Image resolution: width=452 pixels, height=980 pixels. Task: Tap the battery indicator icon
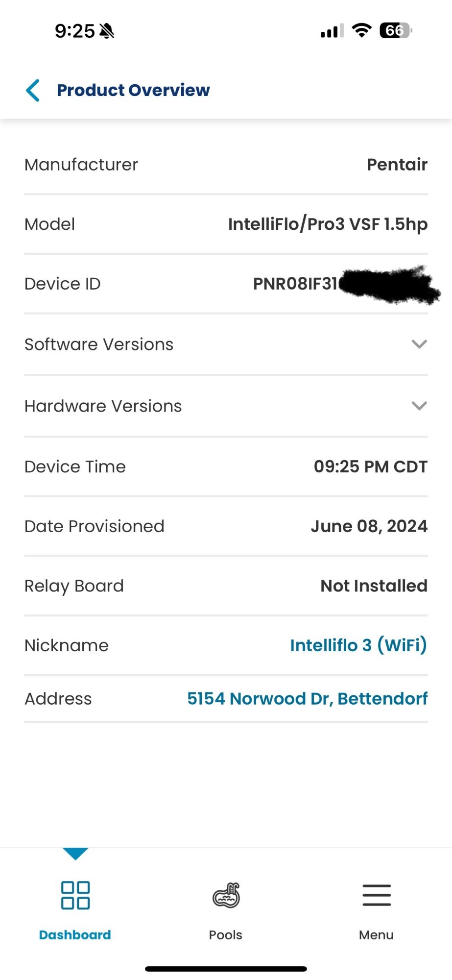pyautogui.click(x=396, y=30)
